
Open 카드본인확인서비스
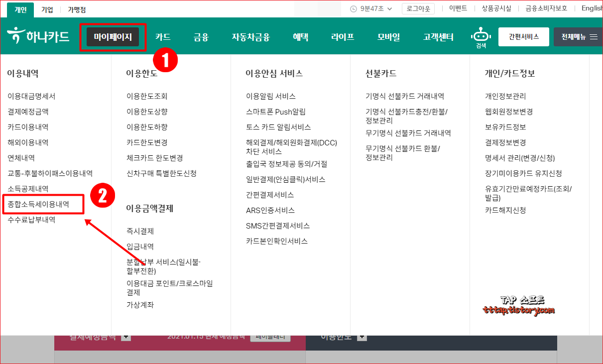[277, 241]
